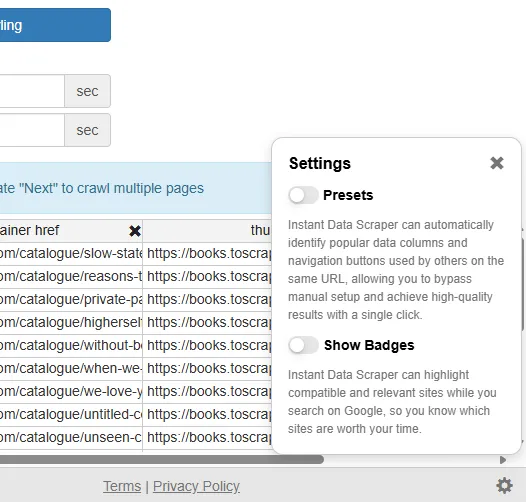
Task: Enable the Presets toggle
Action: [303, 195]
